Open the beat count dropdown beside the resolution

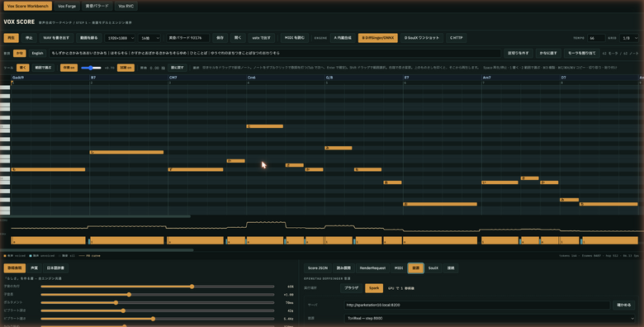tap(149, 38)
